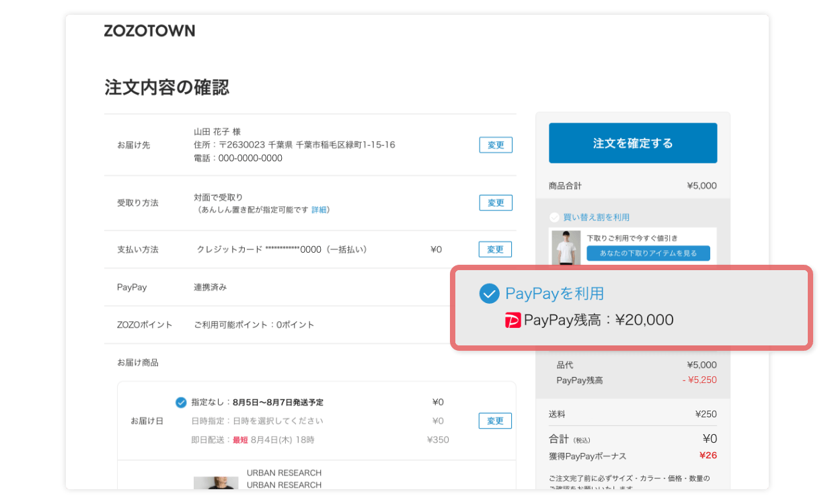
Task: Click the URBAN RESEARCH product thumbnail
Action: click(x=216, y=485)
